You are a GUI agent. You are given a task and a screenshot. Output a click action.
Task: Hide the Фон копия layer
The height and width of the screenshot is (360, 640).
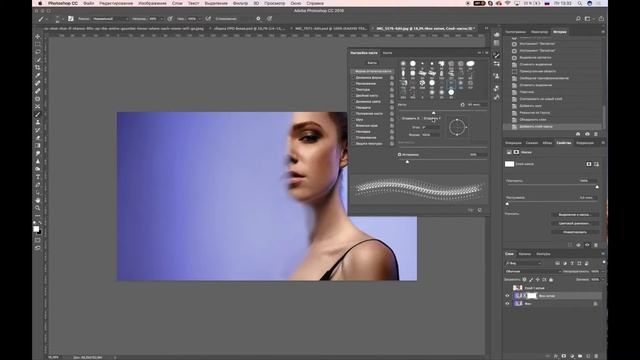(x=507, y=296)
